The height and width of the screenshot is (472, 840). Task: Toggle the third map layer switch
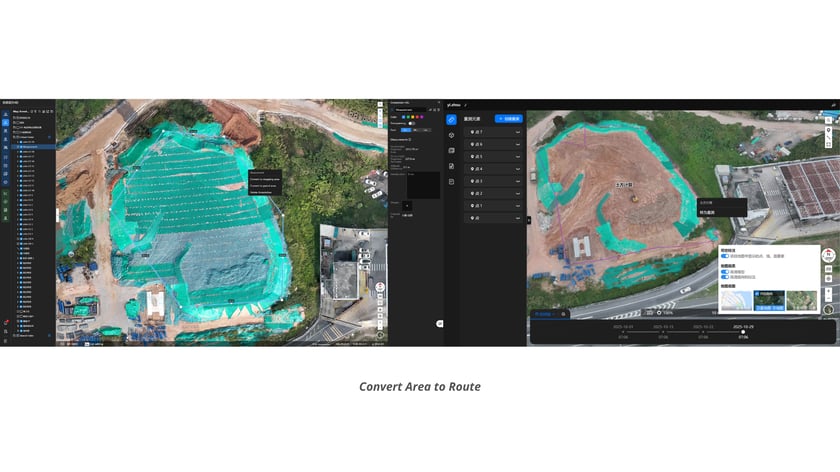pyautogui.click(x=725, y=277)
